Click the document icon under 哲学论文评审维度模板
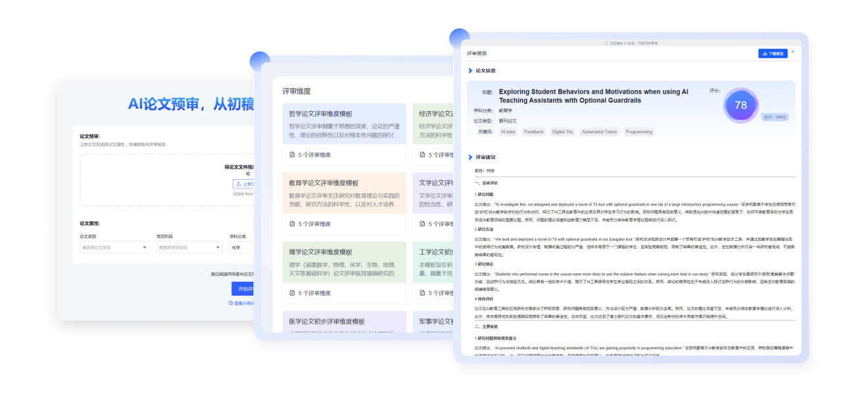The image size is (868, 395). click(293, 155)
